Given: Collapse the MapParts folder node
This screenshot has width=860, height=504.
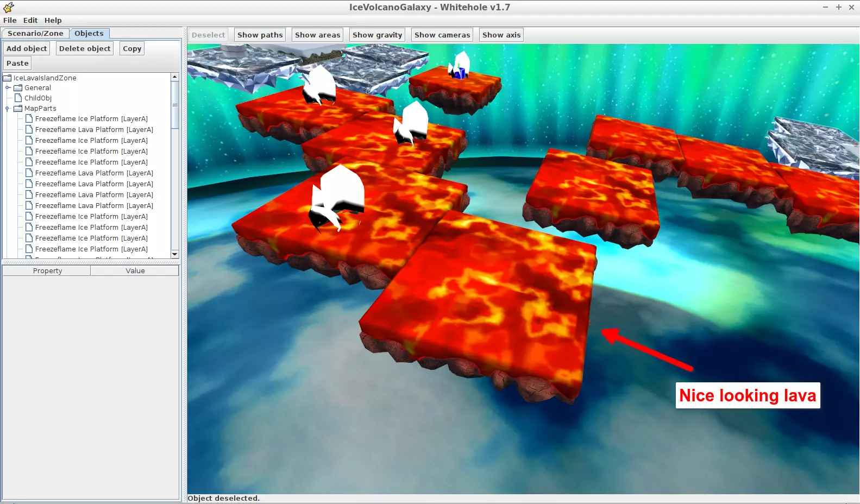Looking at the screenshot, I should coord(8,109).
